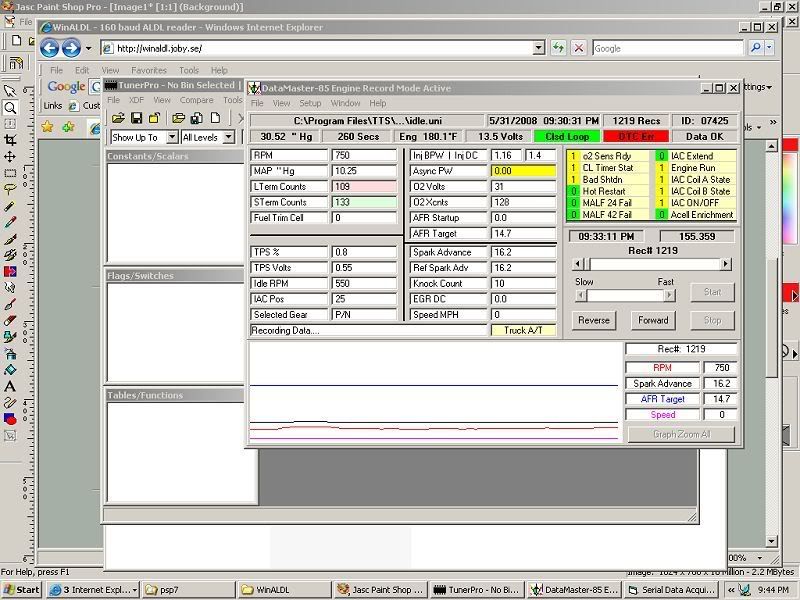Open the Favorites menu in Internet Explorer
This screenshot has height=600, width=800.
click(x=148, y=70)
